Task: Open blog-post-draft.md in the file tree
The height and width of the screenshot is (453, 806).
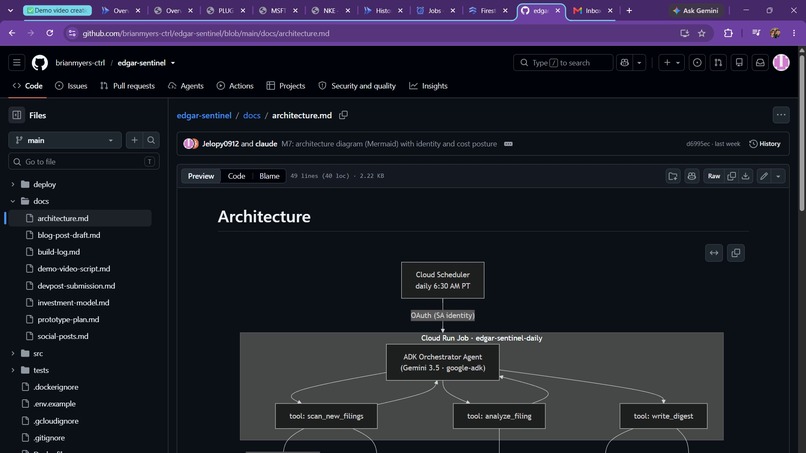Action: point(69,235)
